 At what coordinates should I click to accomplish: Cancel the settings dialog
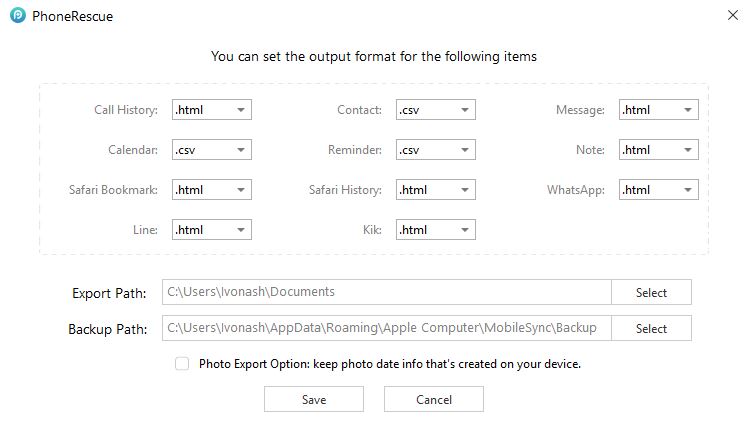[x=433, y=399]
